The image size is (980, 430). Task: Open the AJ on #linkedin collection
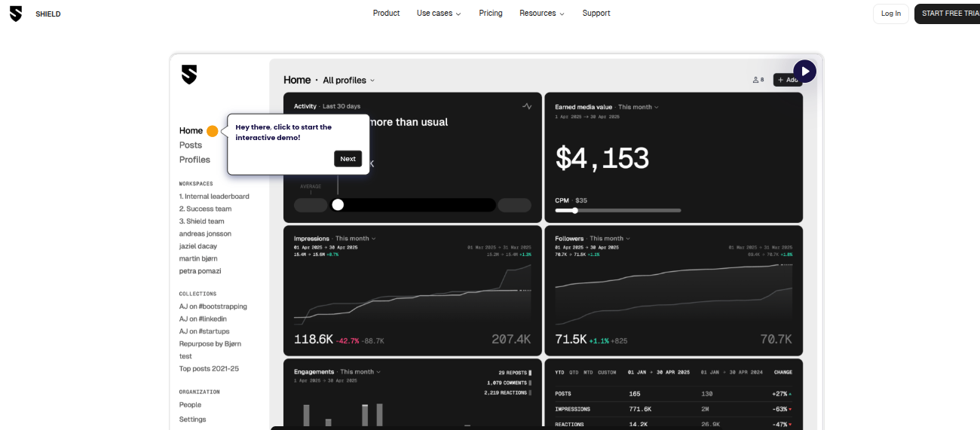click(x=203, y=319)
